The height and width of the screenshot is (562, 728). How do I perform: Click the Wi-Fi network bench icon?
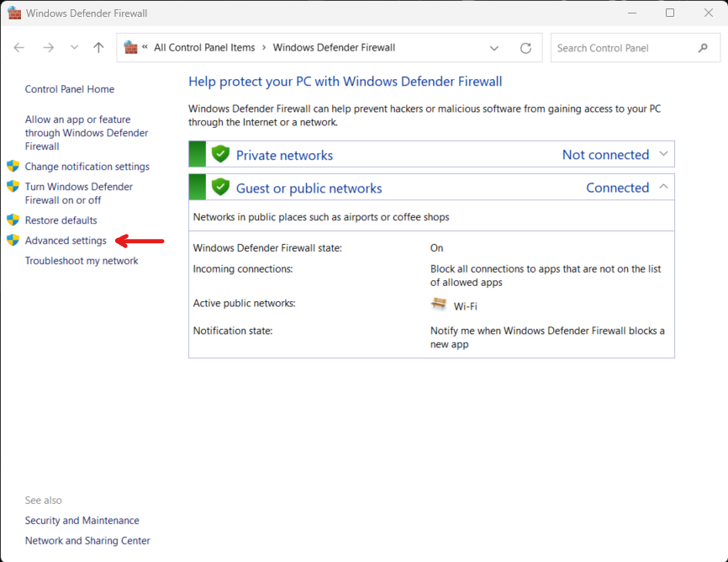[438, 305]
